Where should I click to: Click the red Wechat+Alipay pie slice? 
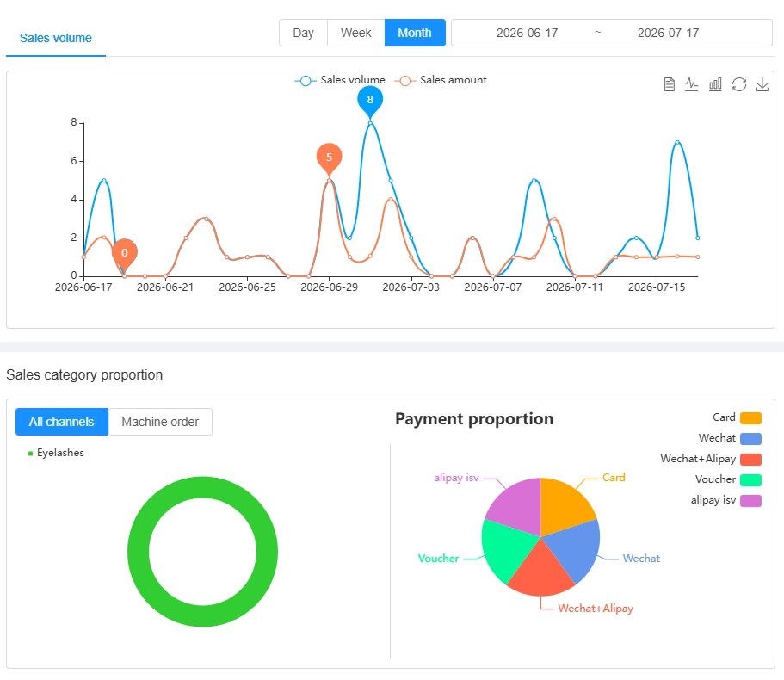[x=541, y=571]
